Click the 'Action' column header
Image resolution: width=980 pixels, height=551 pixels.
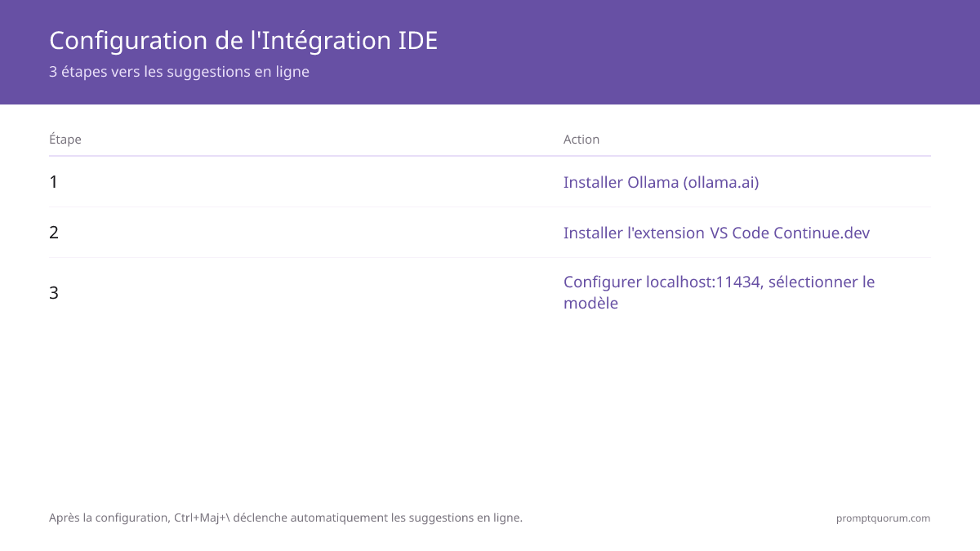point(581,140)
